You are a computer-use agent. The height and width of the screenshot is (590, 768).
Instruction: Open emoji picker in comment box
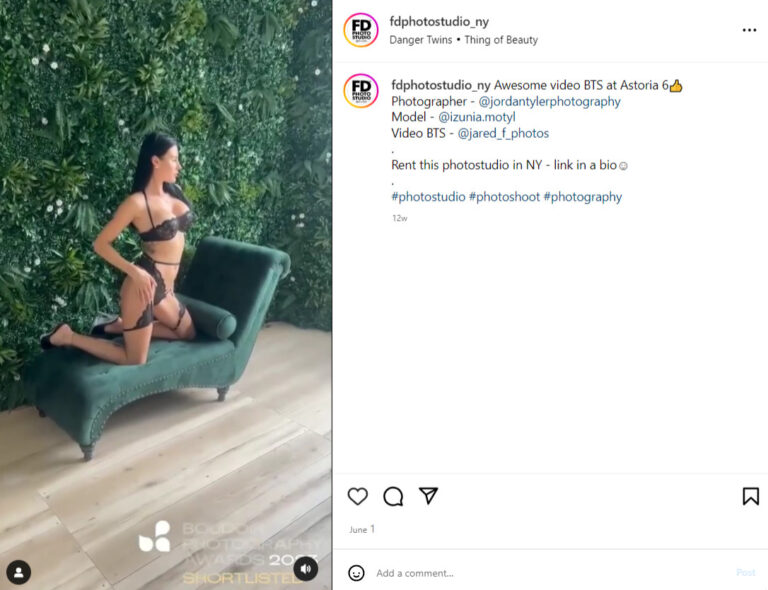[356, 573]
